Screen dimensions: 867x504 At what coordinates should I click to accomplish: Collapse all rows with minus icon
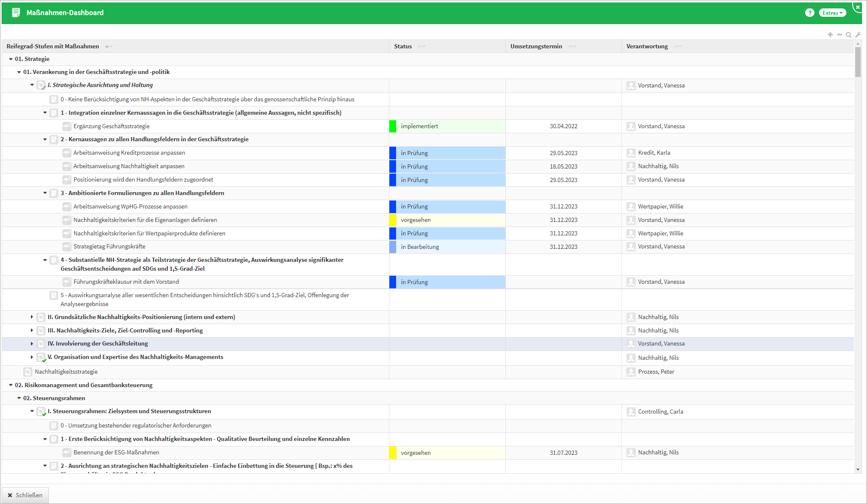[839, 34]
